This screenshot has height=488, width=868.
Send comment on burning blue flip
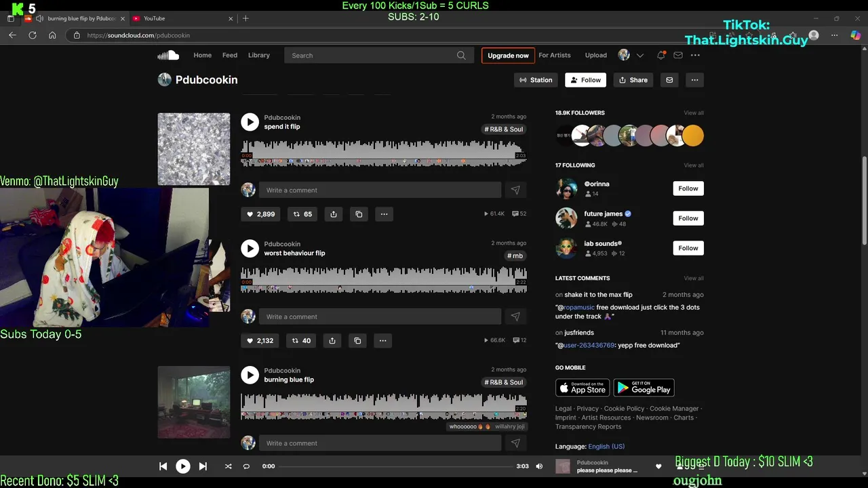pyautogui.click(x=515, y=443)
